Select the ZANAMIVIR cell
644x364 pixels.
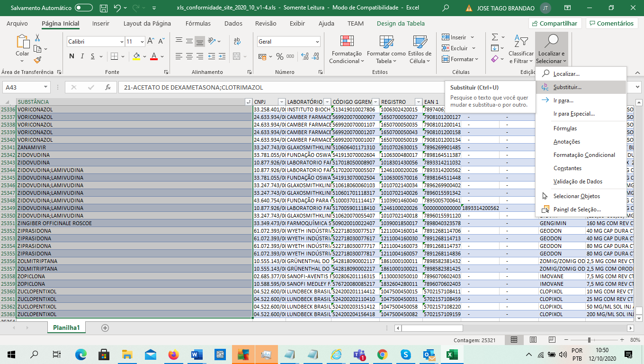[x=134, y=147]
